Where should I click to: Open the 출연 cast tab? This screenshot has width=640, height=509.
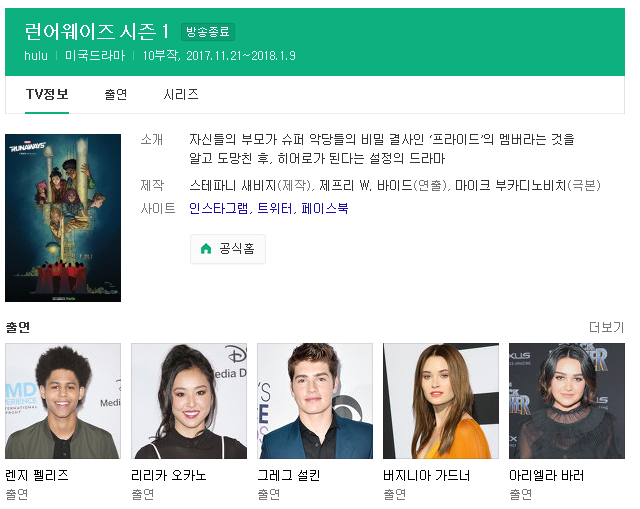point(116,94)
